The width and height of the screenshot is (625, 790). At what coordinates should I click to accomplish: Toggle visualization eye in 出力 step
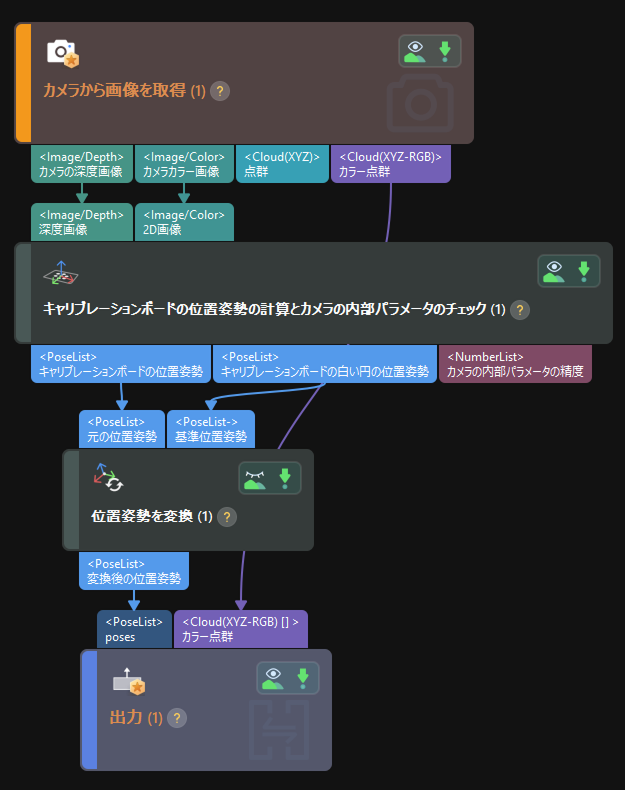click(x=273, y=678)
